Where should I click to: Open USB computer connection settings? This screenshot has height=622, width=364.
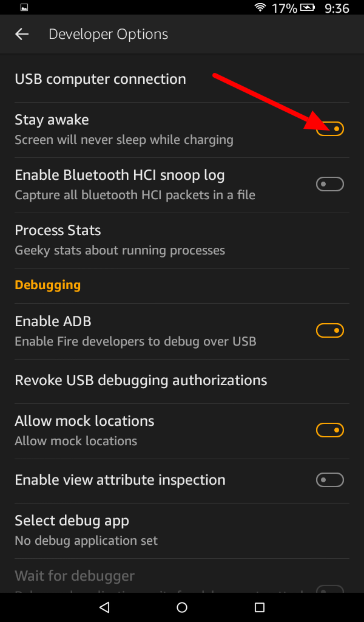coord(101,79)
